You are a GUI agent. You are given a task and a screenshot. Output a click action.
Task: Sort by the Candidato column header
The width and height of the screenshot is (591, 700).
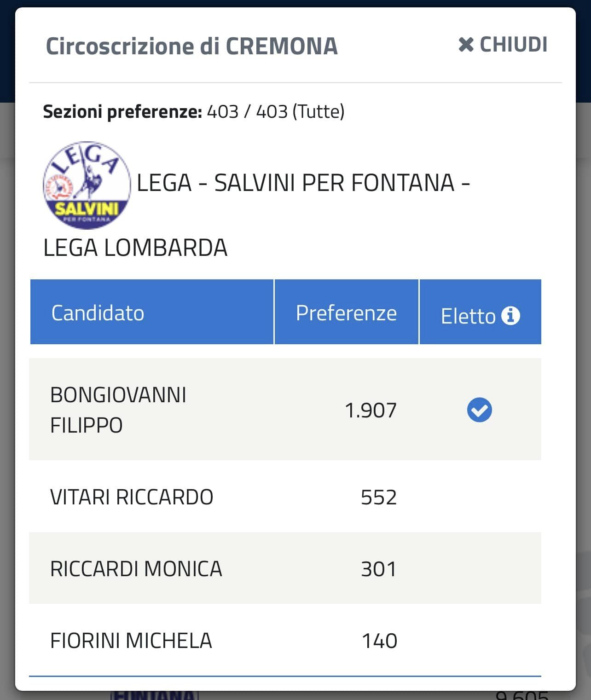click(98, 313)
